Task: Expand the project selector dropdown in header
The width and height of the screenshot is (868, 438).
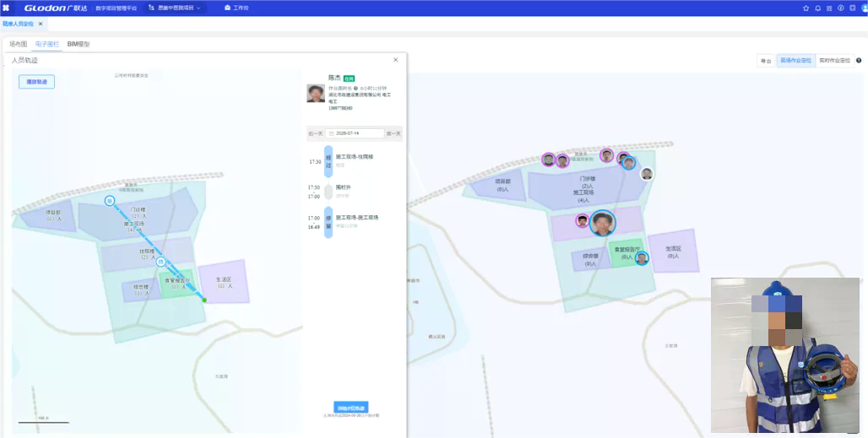Action: pyautogui.click(x=175, y=8)
